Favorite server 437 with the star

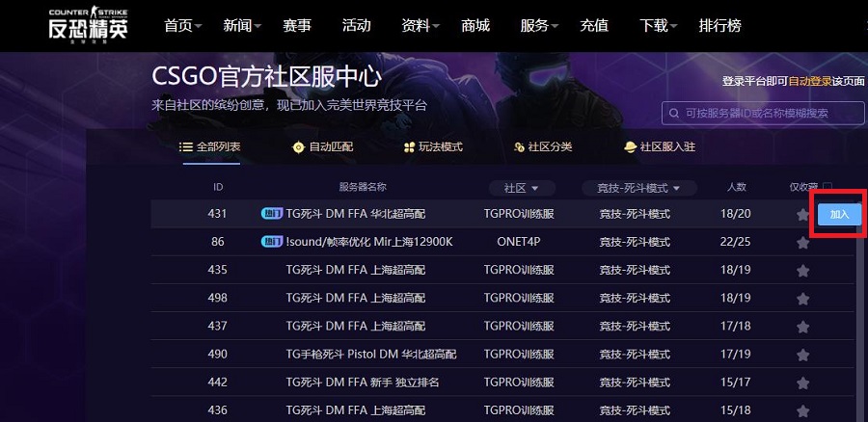pyautogui.click(x=802, y=327)
